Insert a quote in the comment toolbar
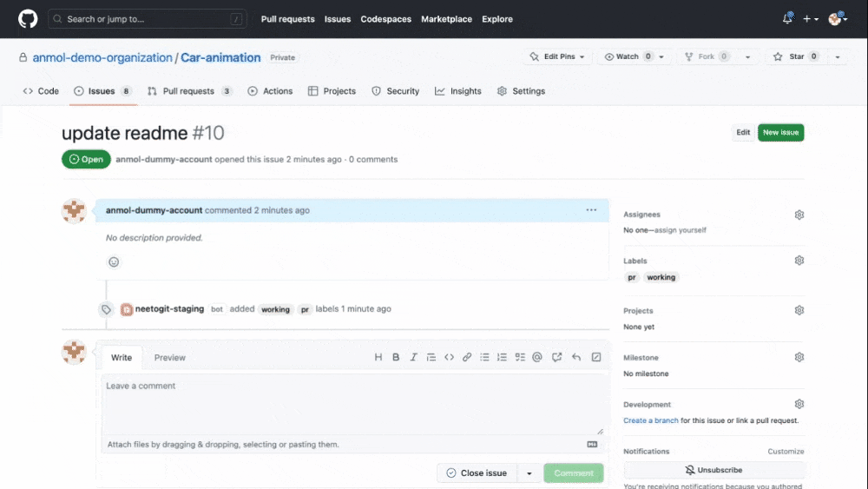This screenshot has height=489, width=868. pyautogui.click(x=431, y=357)
